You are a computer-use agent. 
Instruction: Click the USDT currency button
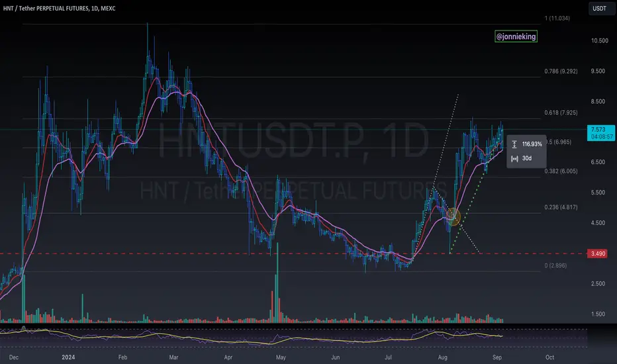coord(599,8)
